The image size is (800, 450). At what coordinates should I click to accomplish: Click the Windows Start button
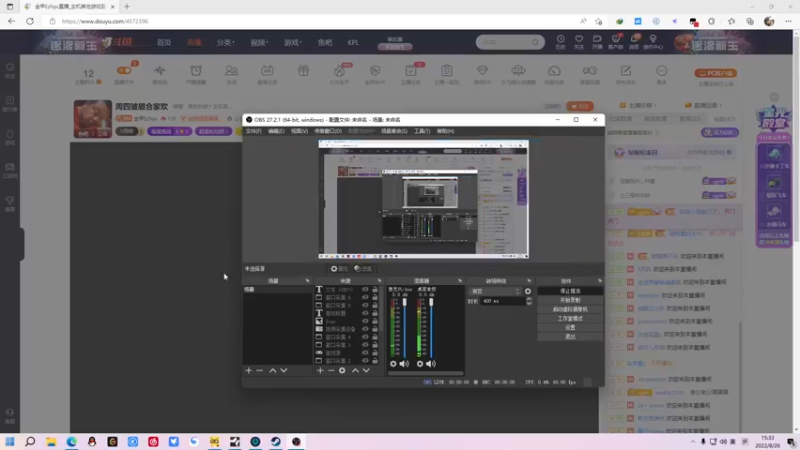pyautogui.click(x=10, y=441)
